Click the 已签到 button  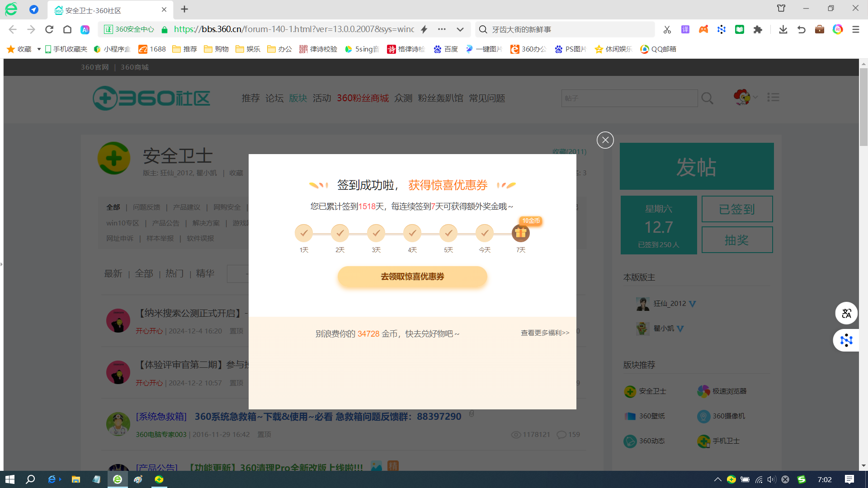tap(737, 209)
